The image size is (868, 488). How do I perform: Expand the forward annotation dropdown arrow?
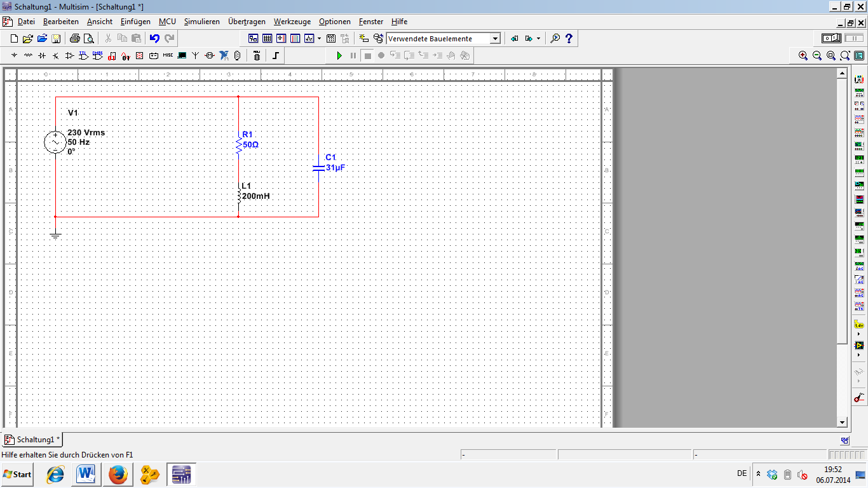click(x=538, y=39)
